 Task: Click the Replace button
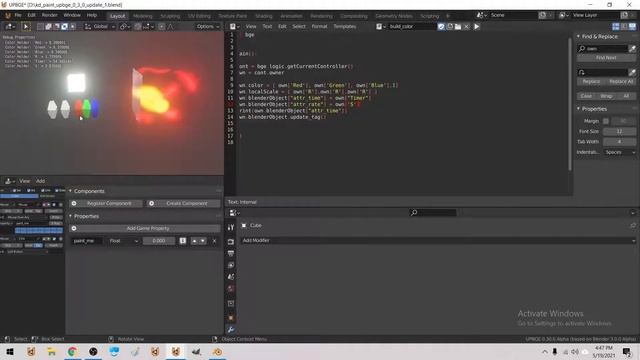point(591,82)
